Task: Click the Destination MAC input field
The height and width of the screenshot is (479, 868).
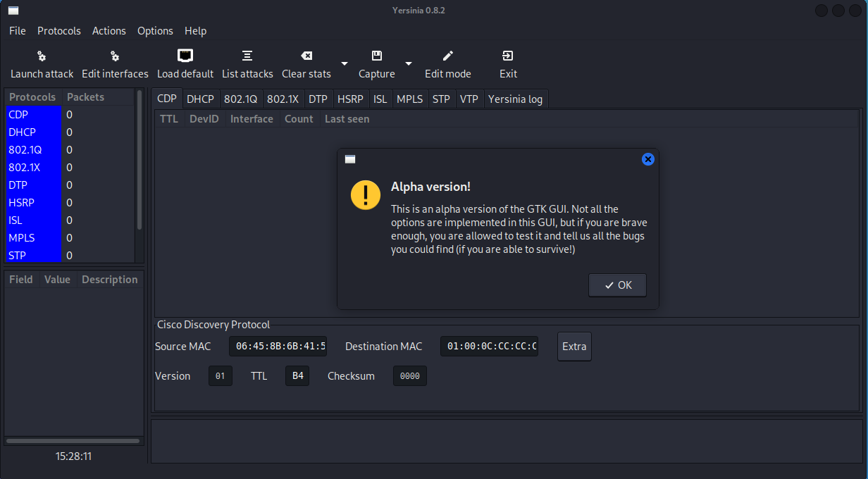Action: pos(490,346)
